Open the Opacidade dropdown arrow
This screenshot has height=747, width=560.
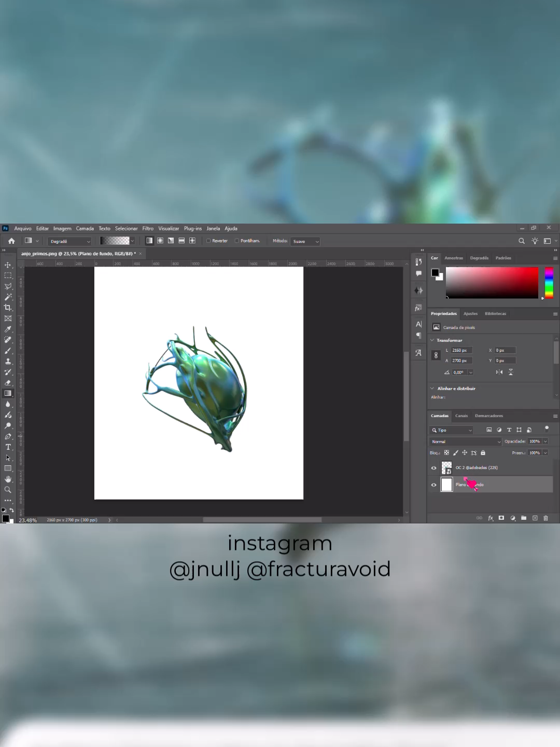click(545, 441)
